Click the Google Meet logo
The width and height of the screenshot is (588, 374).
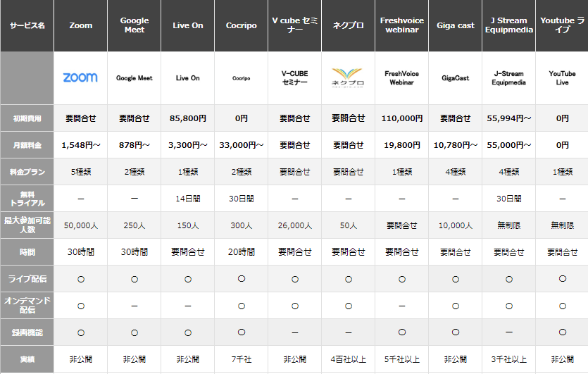tap(134, 78)
